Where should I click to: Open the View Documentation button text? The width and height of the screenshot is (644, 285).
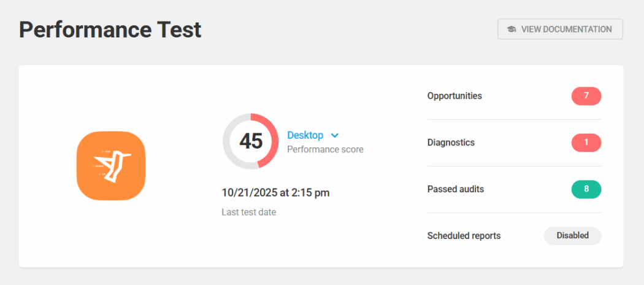coord(566,29)
